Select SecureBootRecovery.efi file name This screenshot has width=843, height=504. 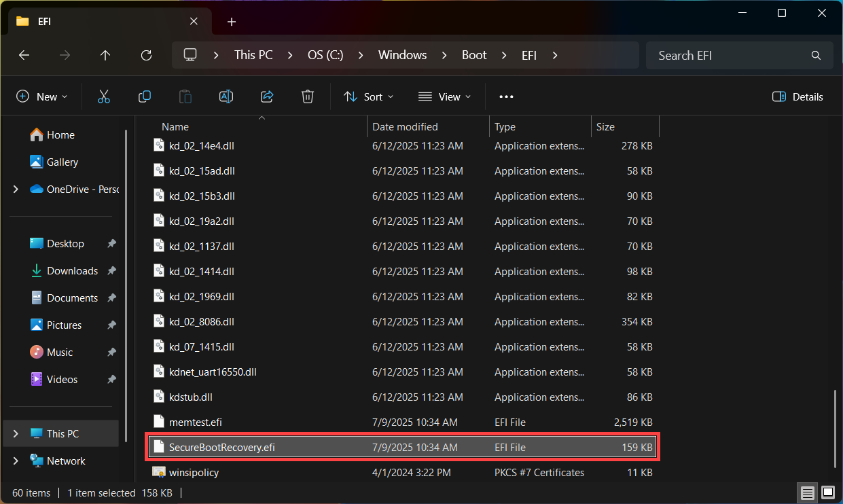tap(222, 447)
